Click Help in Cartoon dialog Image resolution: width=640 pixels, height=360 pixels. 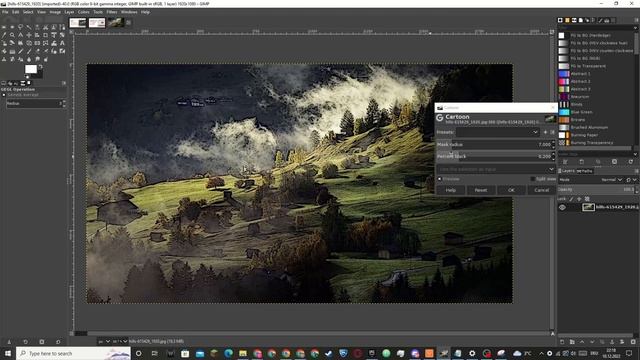point(450,190)
